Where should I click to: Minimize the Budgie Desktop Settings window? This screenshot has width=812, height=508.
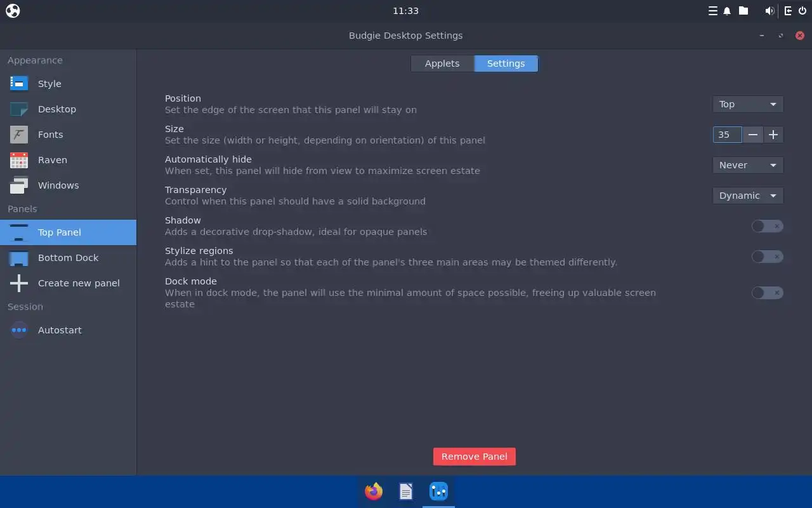(x=762, y=36)
